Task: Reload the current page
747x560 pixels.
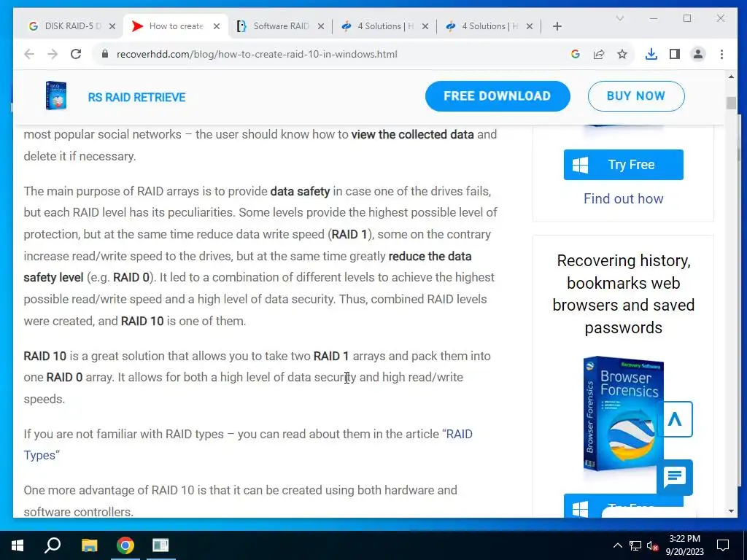Action: [x=76, y=54]
